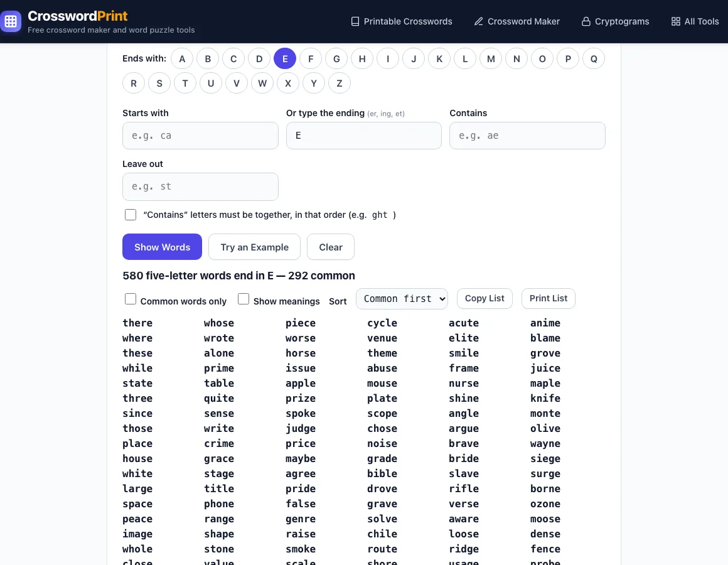Click Try an Example button
728x565 pixels.
[x=254, y=247]
